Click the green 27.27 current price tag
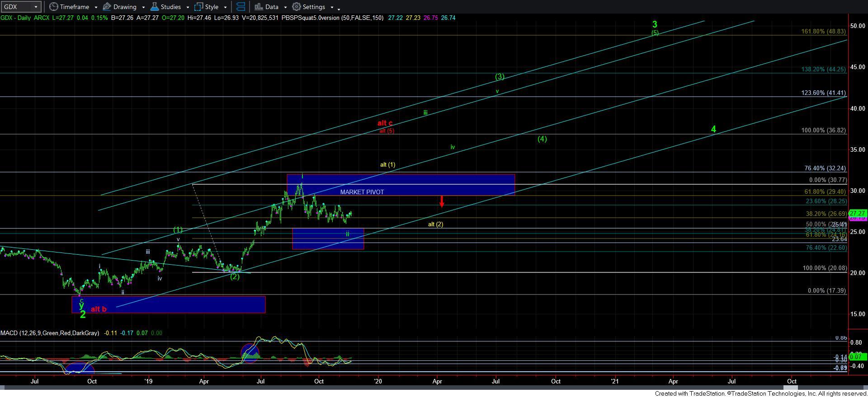Screen dimensions: 868x397 pos(857,213)
